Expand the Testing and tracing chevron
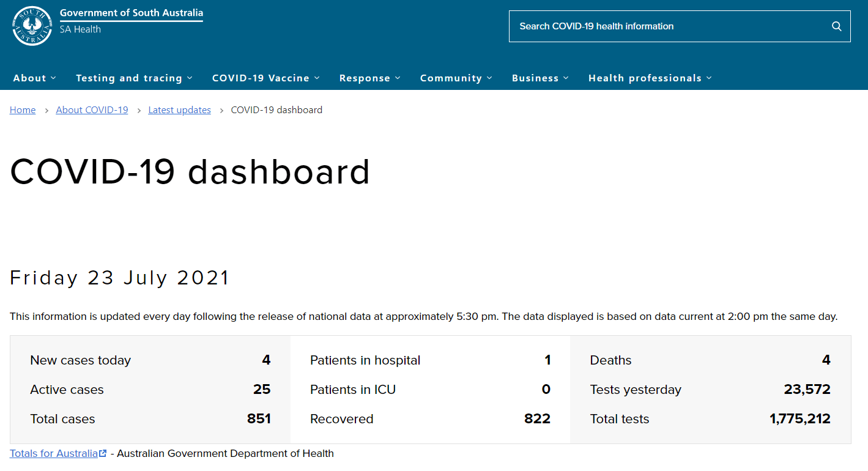This screenshot has height=471, width=868. (x=190, y=78)
